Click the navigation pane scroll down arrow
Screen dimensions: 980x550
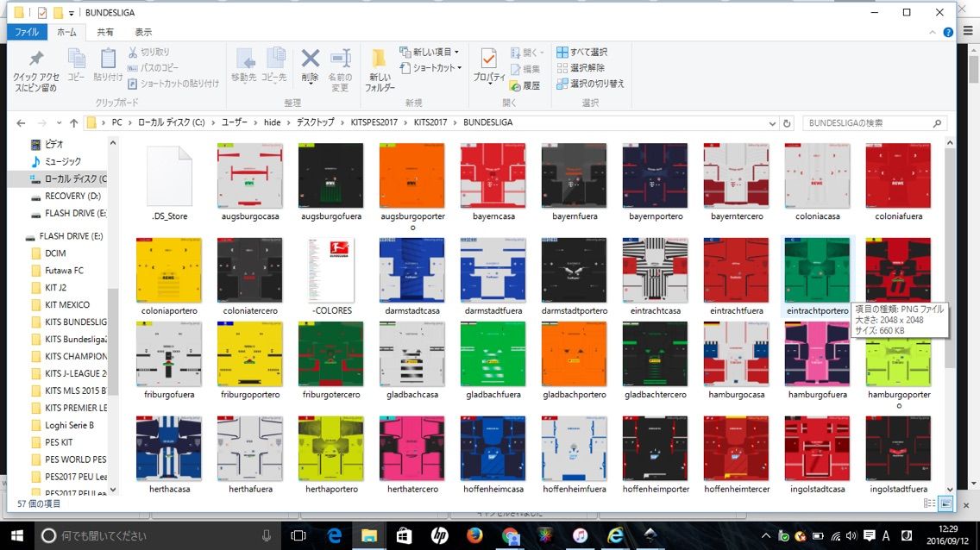pos(112,490)
